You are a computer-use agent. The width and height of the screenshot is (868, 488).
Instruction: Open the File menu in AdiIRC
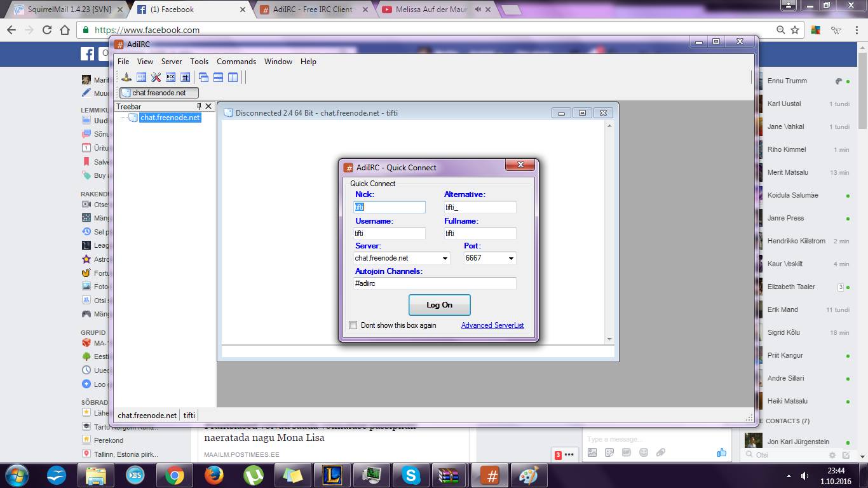coord(123,62)
